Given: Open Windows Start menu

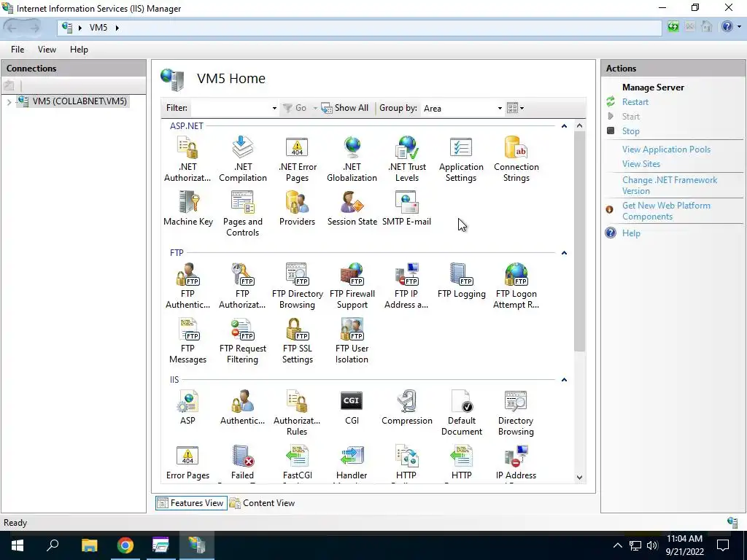Looking at the screenshot, I should click(18, 545).
